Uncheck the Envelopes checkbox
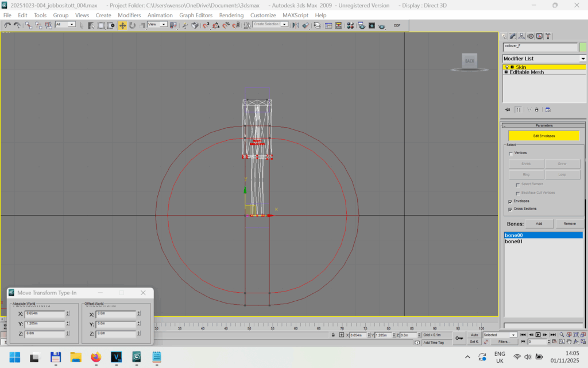This screenshot has width=588, height=368. (511, 201)
